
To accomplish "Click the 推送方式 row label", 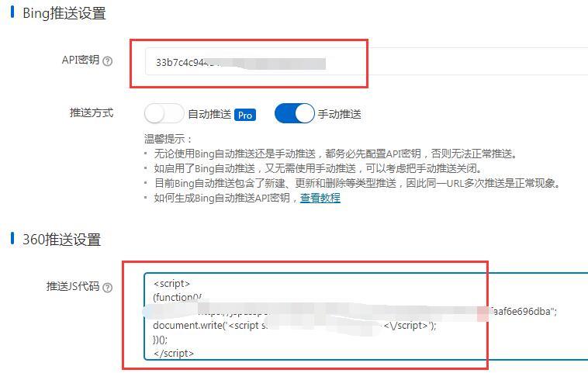I will tap(91, 112).
